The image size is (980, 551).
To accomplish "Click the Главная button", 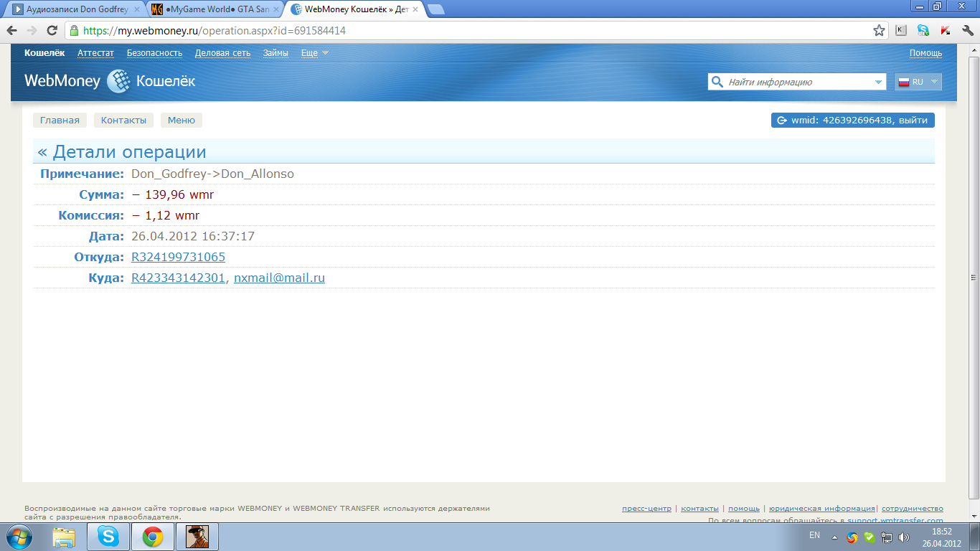I will pos(60,120).
